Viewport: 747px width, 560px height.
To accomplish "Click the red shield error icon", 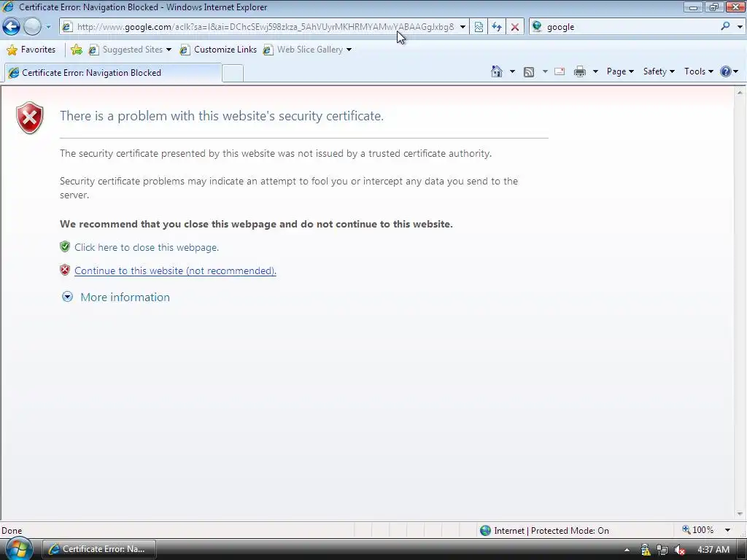I will [x=29, y=117].
